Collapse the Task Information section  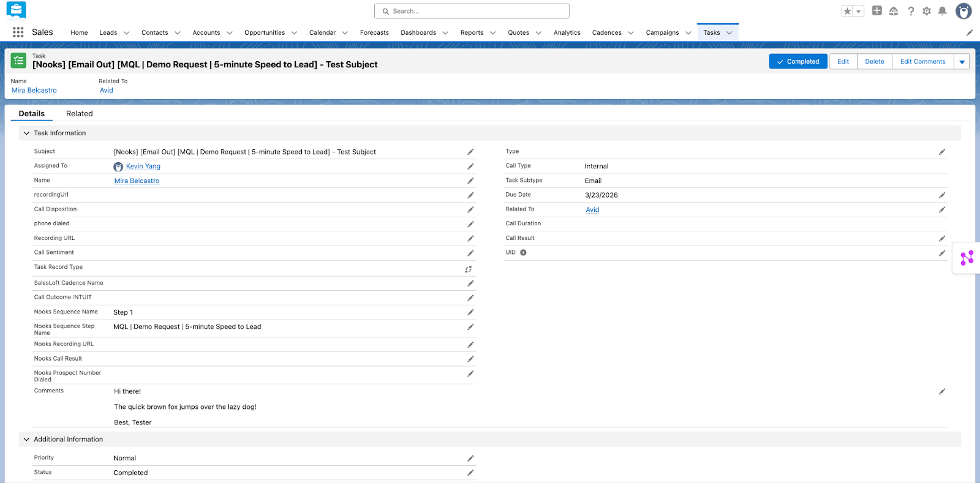(x=26, y=133)
